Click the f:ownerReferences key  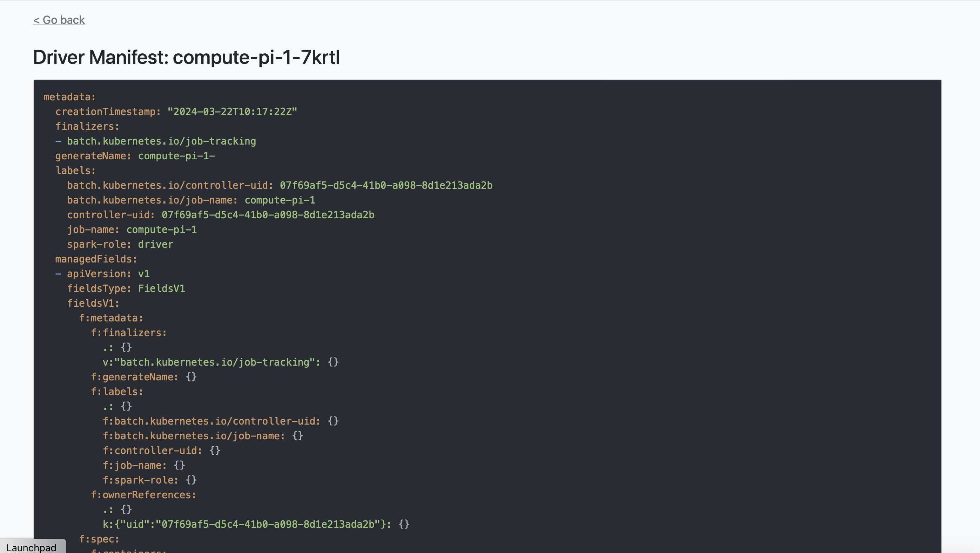(143, 495)
